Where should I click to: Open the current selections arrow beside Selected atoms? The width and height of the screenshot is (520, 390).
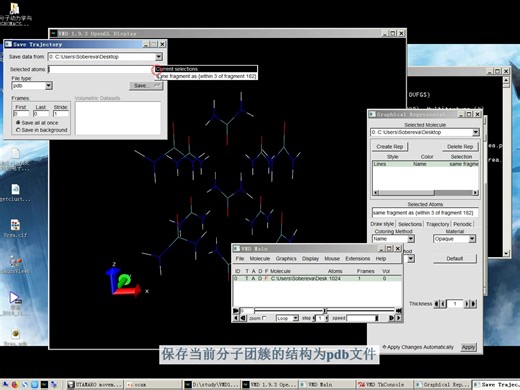(x=158, y=69)
